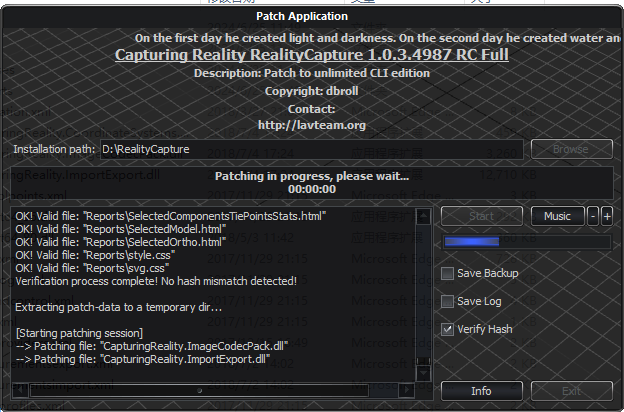The height and width of the screenshot is (412, 624).
Task: Select "Verification process complete!" log line
Action: [156, 281]
